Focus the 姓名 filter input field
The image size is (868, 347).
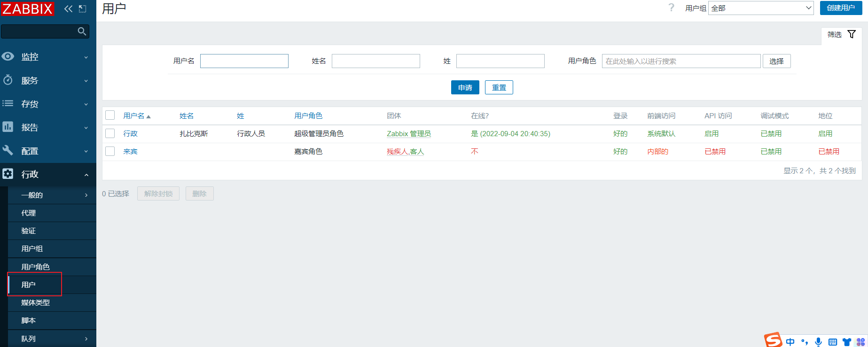tap(376, 61)
